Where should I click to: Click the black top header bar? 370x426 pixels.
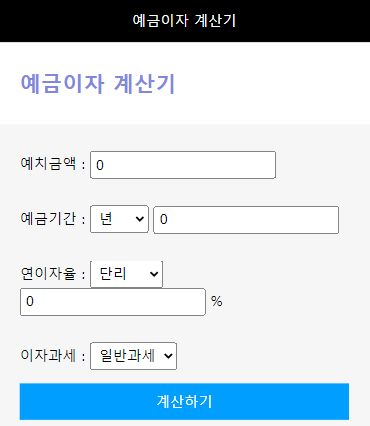(x=185, y=21)
